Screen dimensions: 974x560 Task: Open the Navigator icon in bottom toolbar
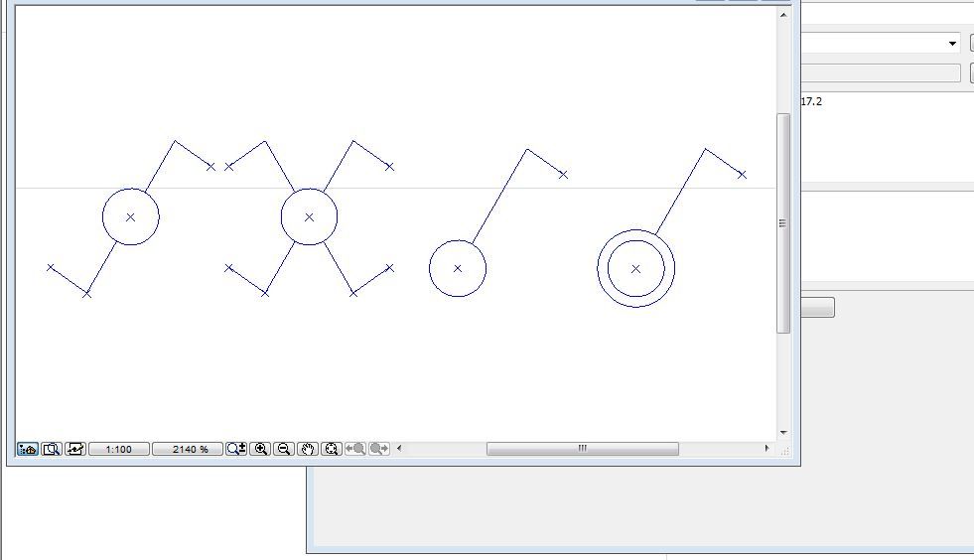[28, 449]
